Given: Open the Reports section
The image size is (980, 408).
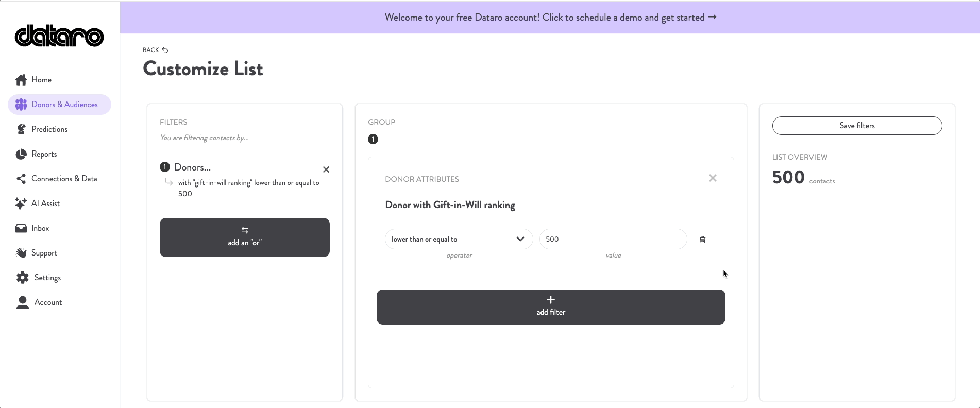Looking at the screenshot, I should (22, 154).
